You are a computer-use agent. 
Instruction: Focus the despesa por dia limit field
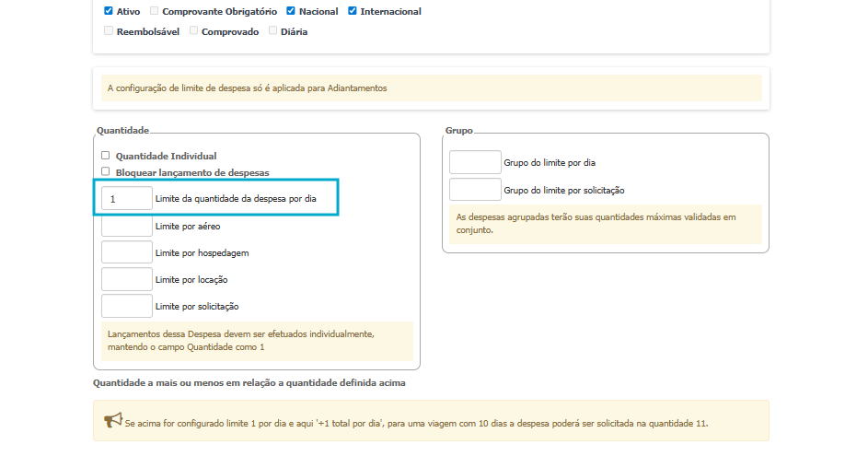[127, 198]
